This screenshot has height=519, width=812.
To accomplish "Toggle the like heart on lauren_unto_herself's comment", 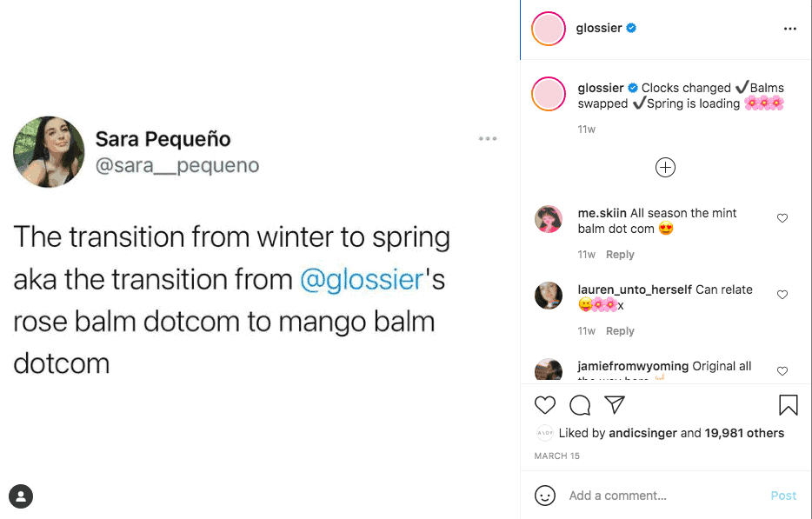I will click(782, 295).
